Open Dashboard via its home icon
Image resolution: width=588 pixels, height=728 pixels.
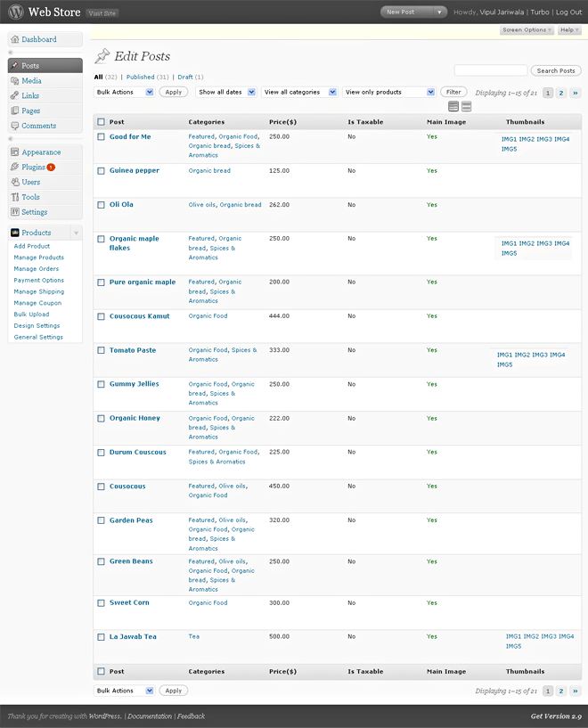(x=15, y=39)
